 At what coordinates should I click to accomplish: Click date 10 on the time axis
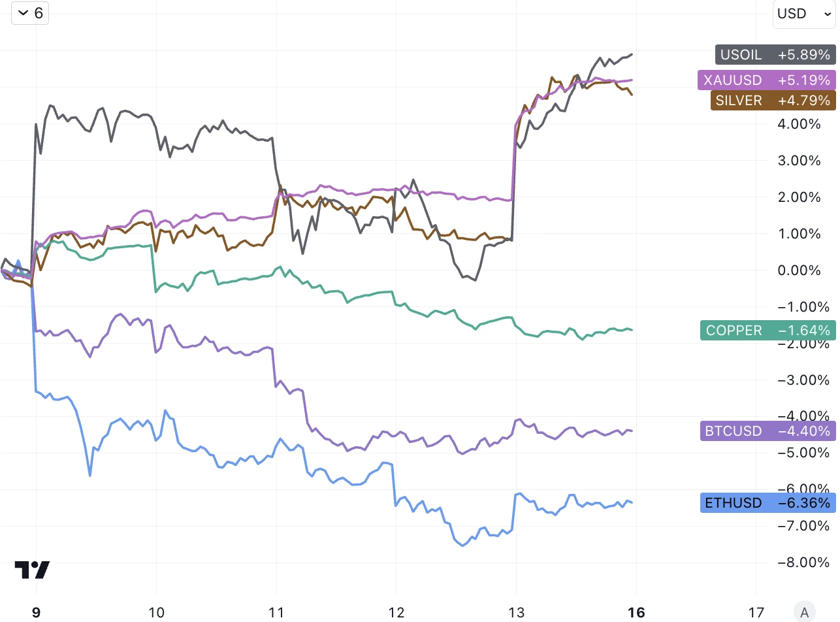156,612
